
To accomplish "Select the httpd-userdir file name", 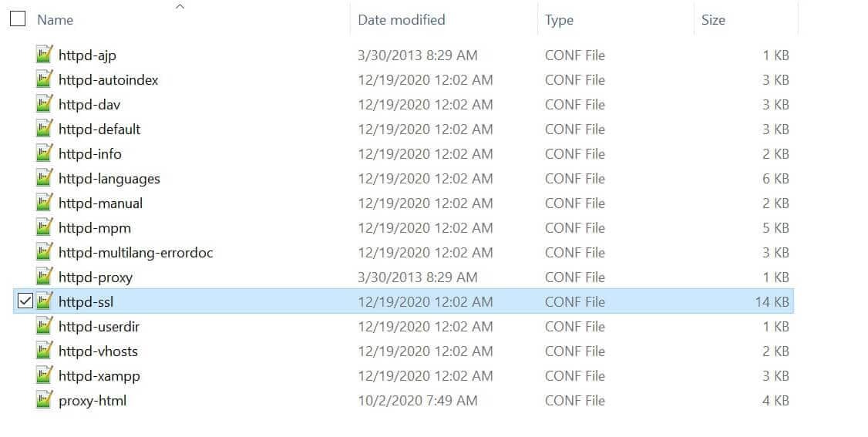I will (x=99, y=327).
